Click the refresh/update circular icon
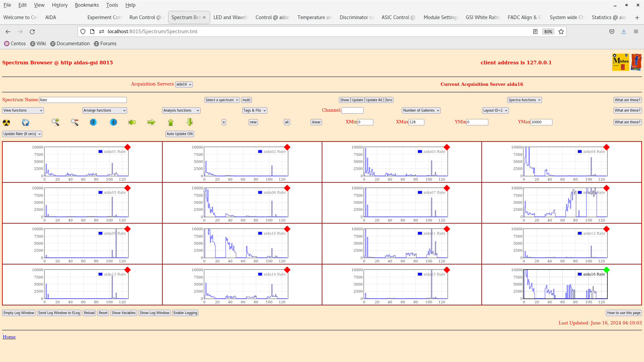The width and height of the screenshot is (644, 362). point(25,122)
